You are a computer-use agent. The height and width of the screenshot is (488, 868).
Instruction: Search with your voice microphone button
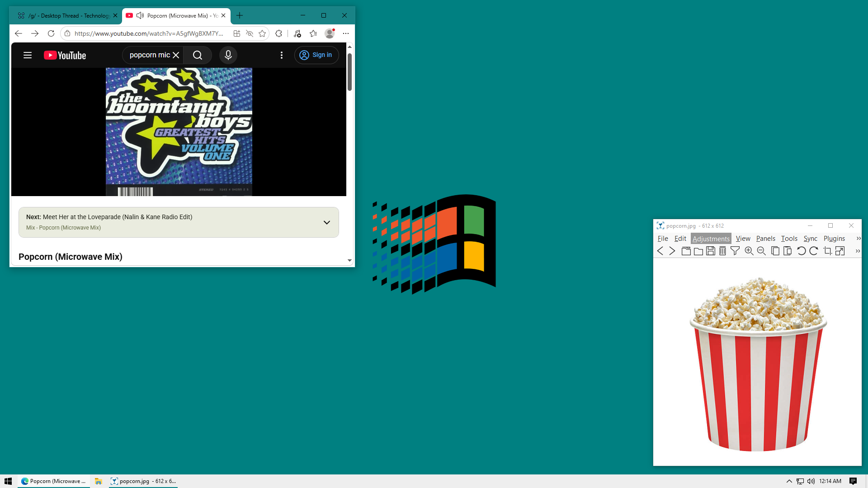click(x=228, y=55)
